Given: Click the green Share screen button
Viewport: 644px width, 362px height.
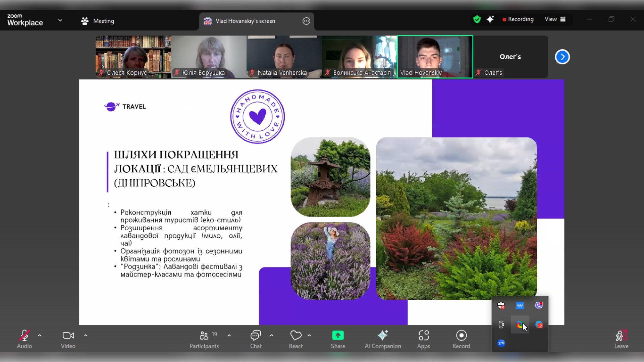Looking at the screenshot, I should pos(338,339).
